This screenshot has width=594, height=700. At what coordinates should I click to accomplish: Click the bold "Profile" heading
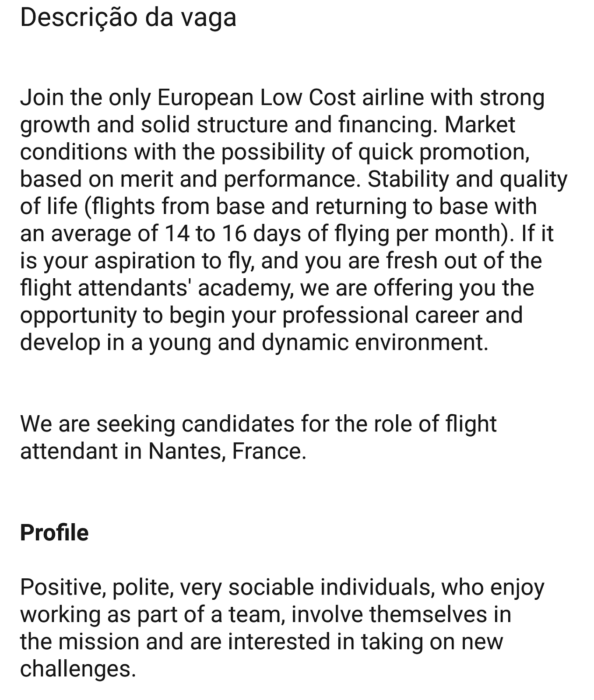click(x=54, y=532)
